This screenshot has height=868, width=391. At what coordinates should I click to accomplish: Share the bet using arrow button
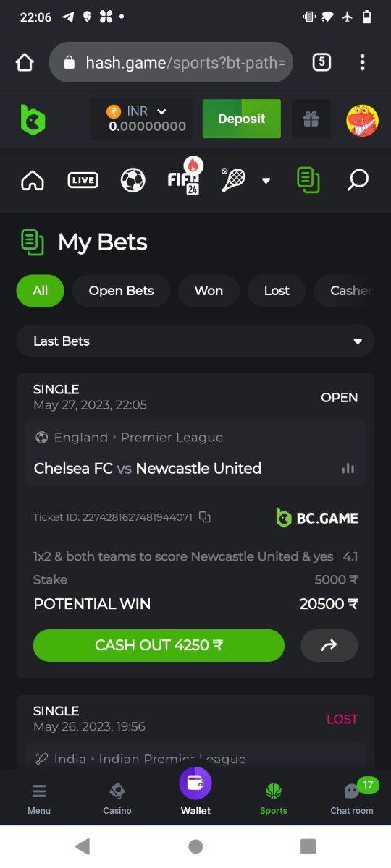tap(329, 645)
